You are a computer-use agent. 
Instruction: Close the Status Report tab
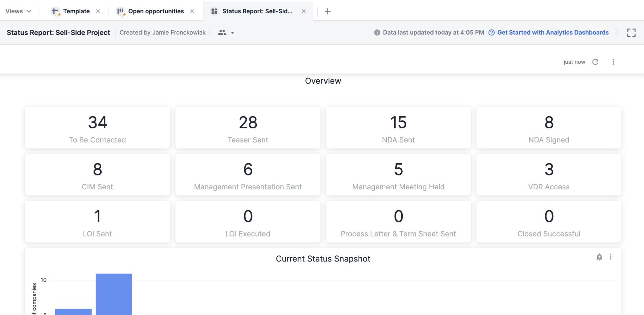click(x=304, y=11)
